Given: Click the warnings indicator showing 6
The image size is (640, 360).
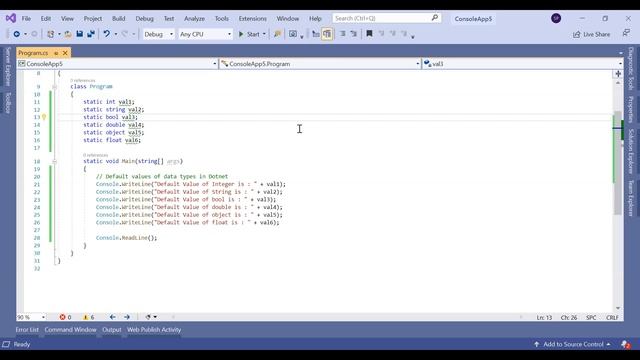Looking at the screenshot, I should (89, 317).
